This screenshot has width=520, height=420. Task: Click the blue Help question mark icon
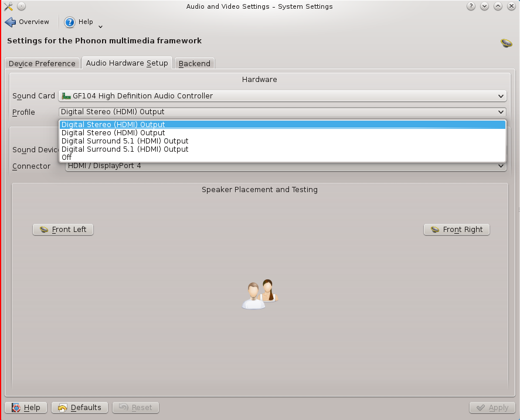(70, 22)
